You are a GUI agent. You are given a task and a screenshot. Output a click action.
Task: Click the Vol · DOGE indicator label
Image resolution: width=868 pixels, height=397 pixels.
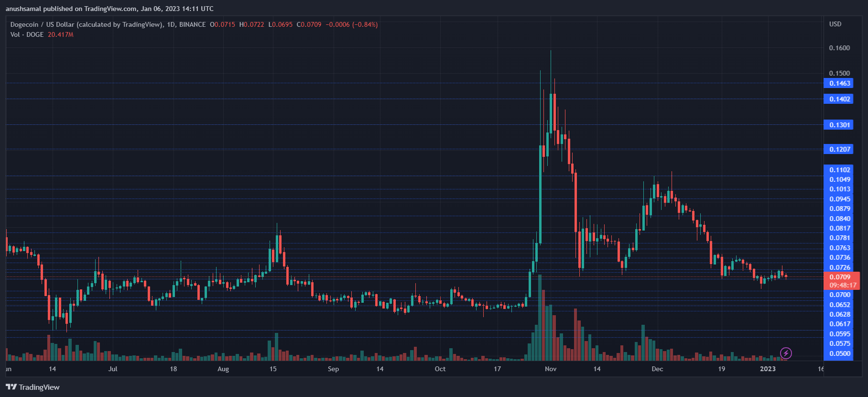tap(27, 34)
